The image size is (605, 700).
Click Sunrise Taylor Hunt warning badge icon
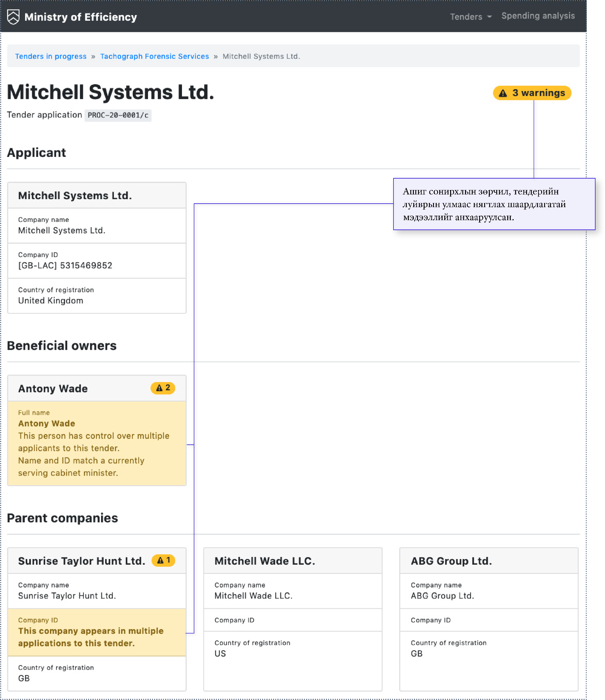click(160, 561)
